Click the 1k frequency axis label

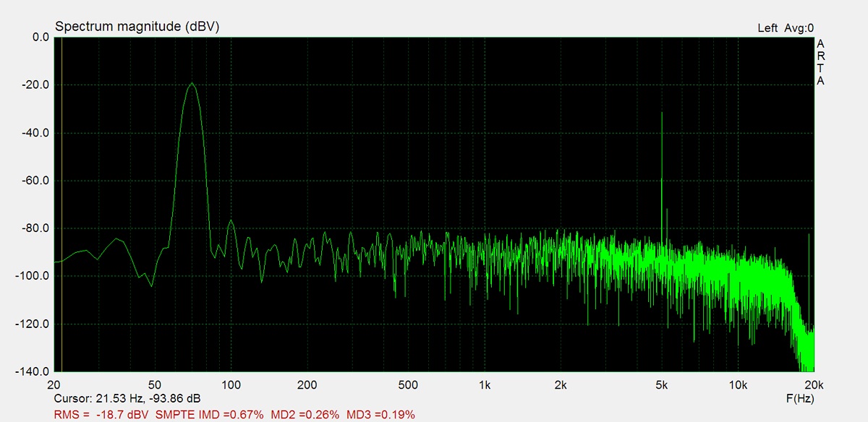point(485,384)
